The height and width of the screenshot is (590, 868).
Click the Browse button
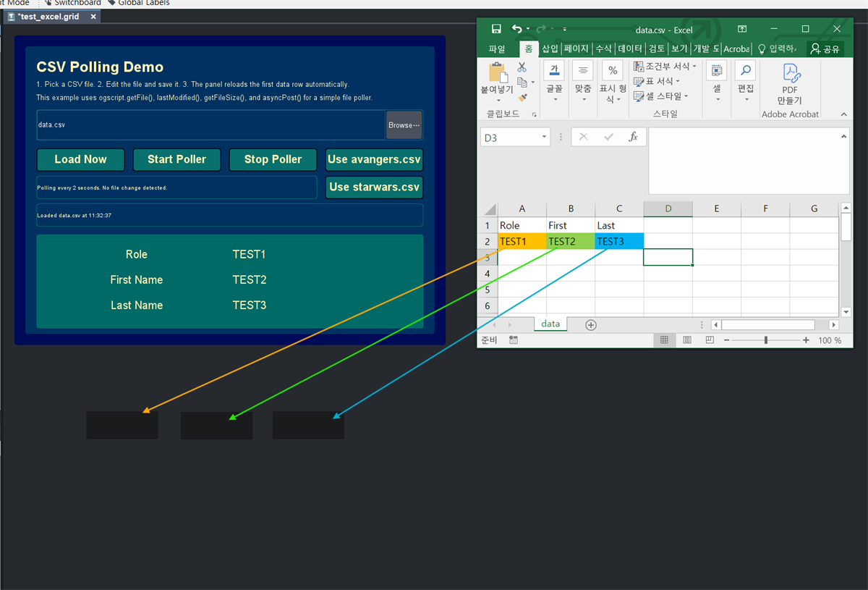pyautogui.click(x=404, y=125)
